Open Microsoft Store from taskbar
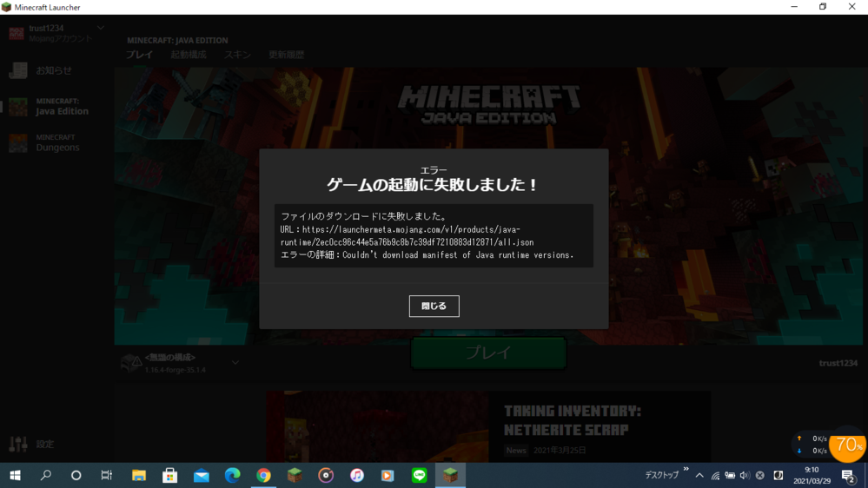Viewport: 868px width, 488px height. tap(170, 475)
